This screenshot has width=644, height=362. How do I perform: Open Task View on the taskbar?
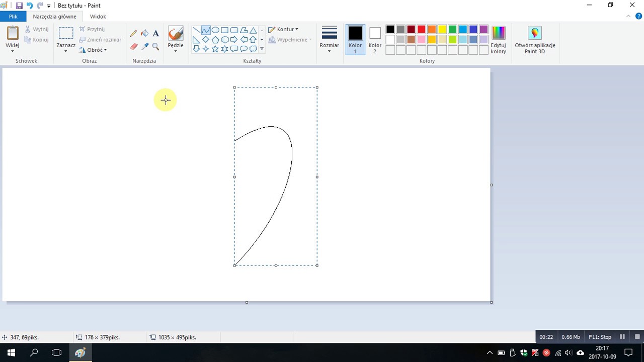click(56, 352)
